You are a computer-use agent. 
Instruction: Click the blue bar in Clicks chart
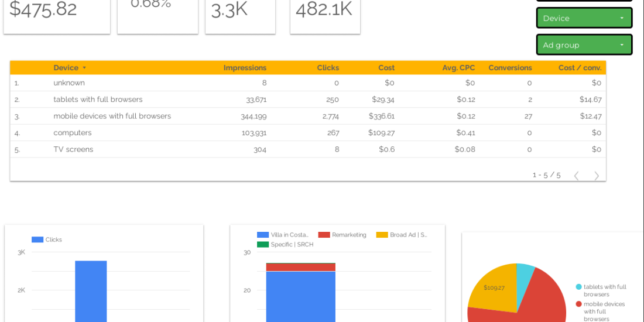(x=91, y=291)
